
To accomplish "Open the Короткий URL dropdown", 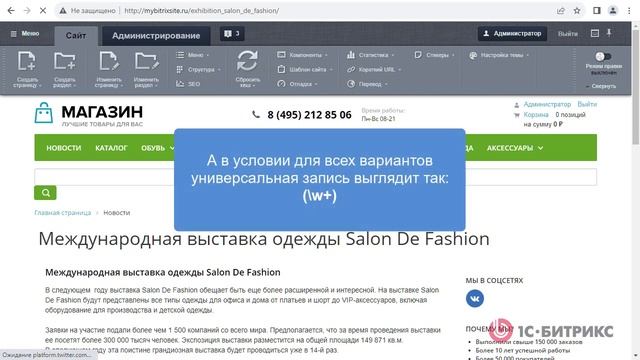I will pyautogui.click(x=374, y=69).
